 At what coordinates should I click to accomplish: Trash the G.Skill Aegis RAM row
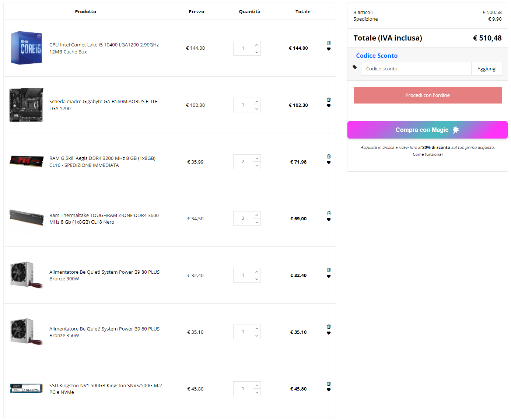329,157
